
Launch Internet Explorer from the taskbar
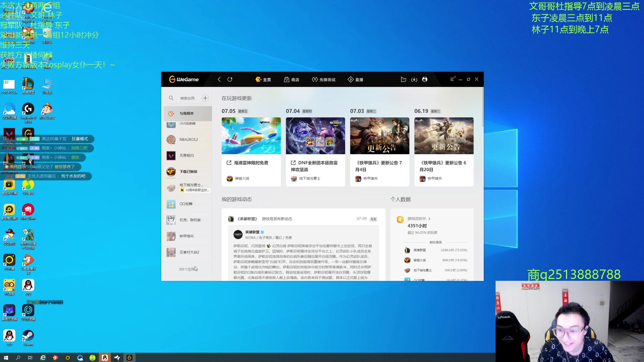click(43, 357)
